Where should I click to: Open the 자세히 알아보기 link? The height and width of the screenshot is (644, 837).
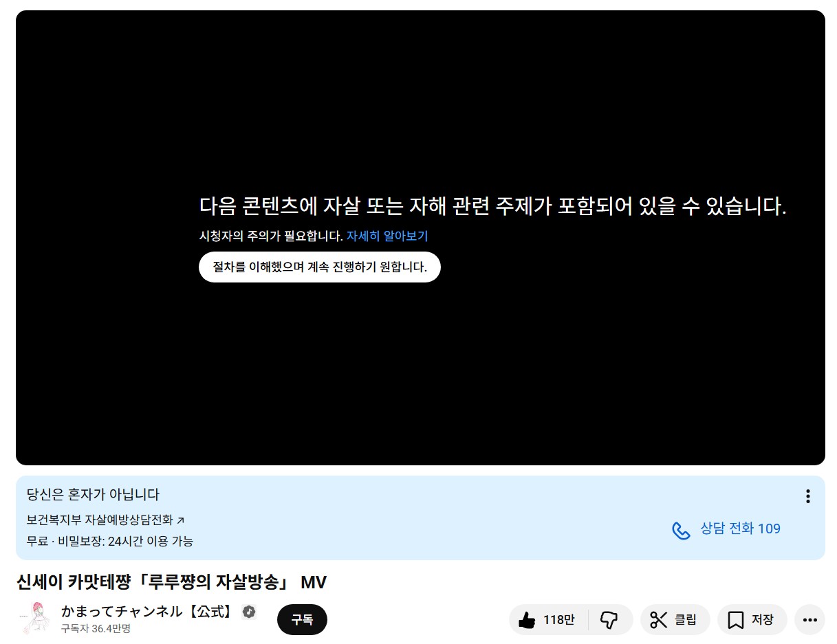pyautogui.click(x=387, y=236)
